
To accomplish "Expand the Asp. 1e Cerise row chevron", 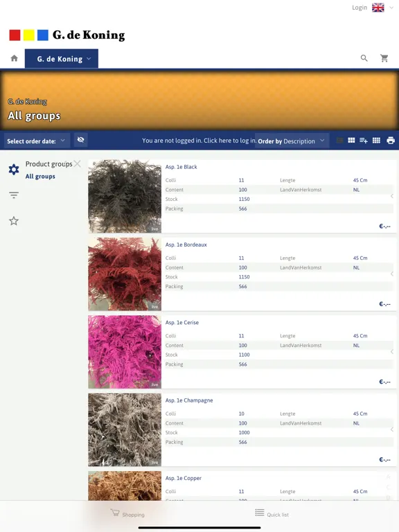I will coord(392,352).
